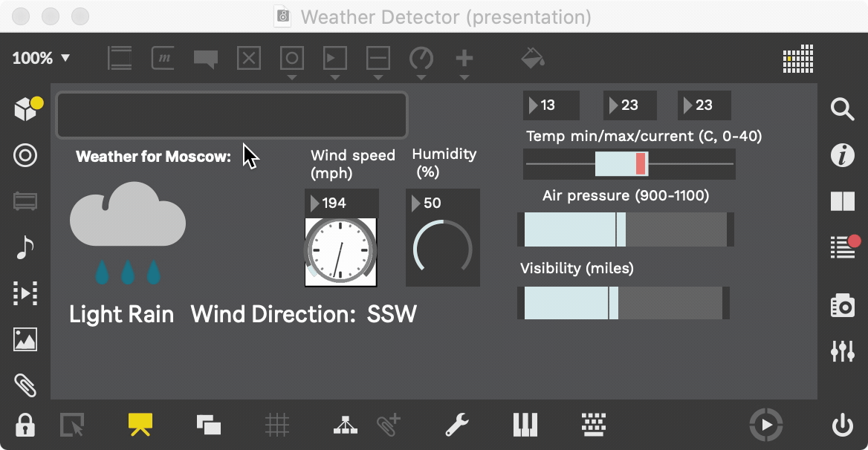Click the empty text field above weather
Viewport: 868px width, 450px height.
232,115
